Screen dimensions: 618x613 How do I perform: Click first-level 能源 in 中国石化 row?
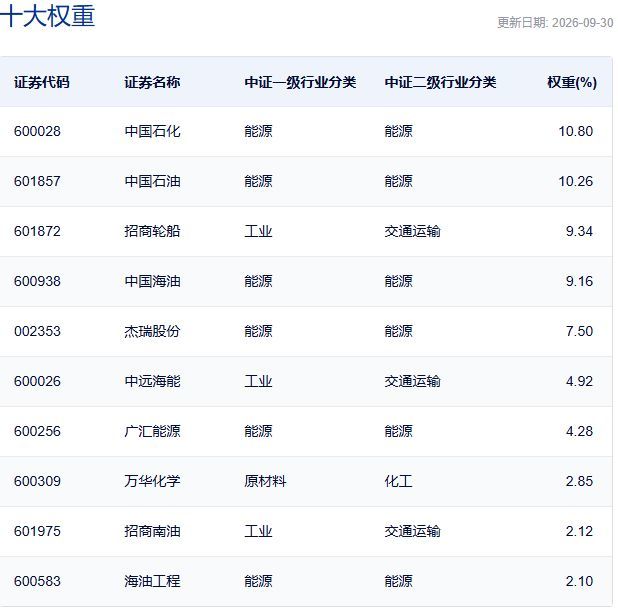coord(258,131)
